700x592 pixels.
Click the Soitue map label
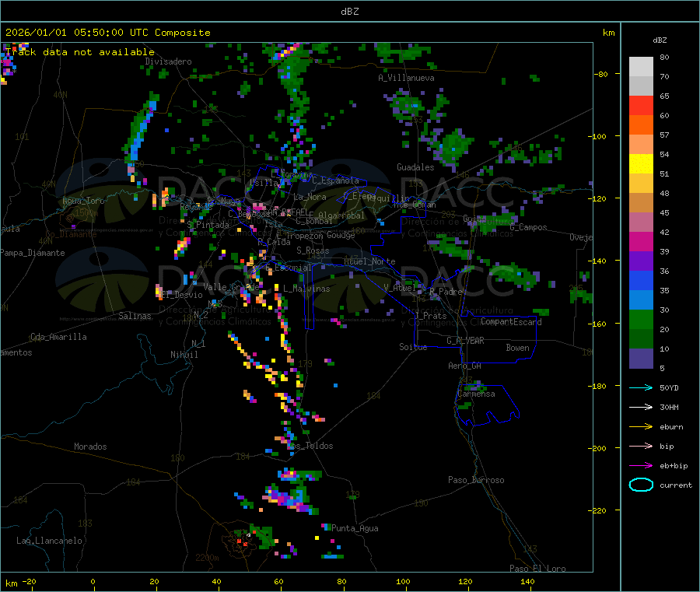pos(413,347)
